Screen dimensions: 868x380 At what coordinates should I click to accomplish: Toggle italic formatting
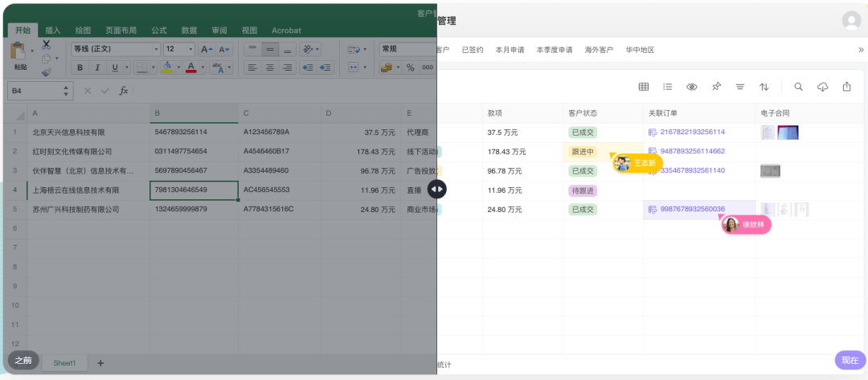(x=97, y=67)
